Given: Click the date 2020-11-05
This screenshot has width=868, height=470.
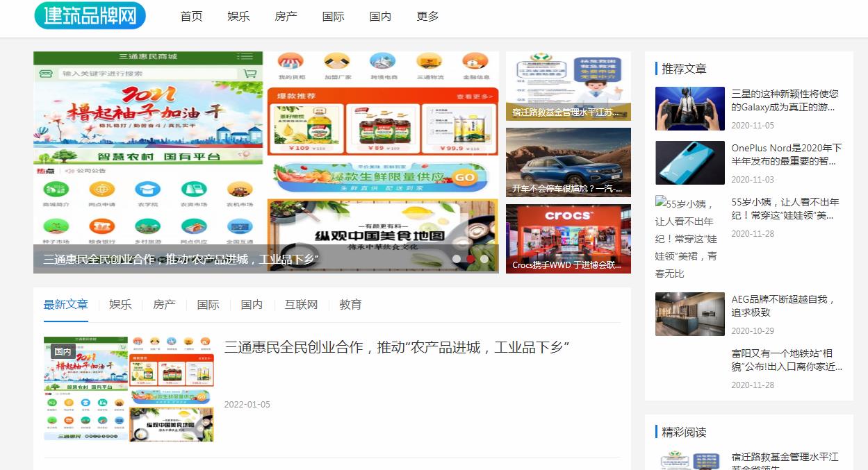Looking at the screenshot, I should point(753,126).
